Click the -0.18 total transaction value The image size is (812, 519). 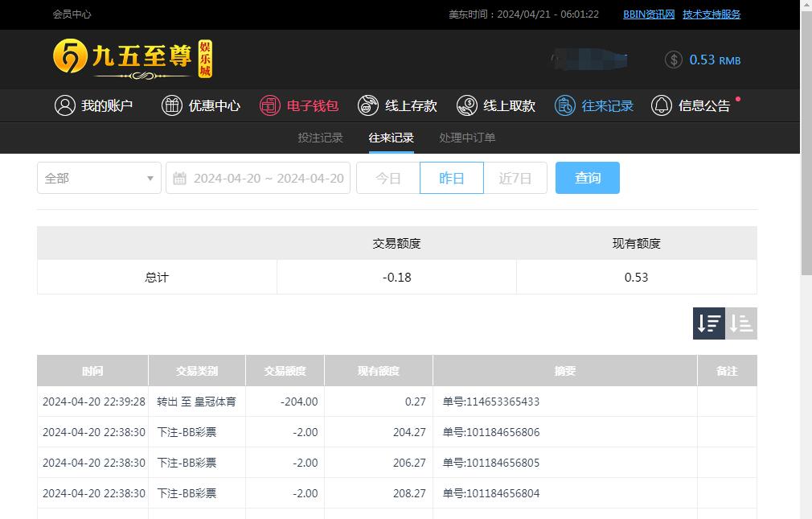396,278
